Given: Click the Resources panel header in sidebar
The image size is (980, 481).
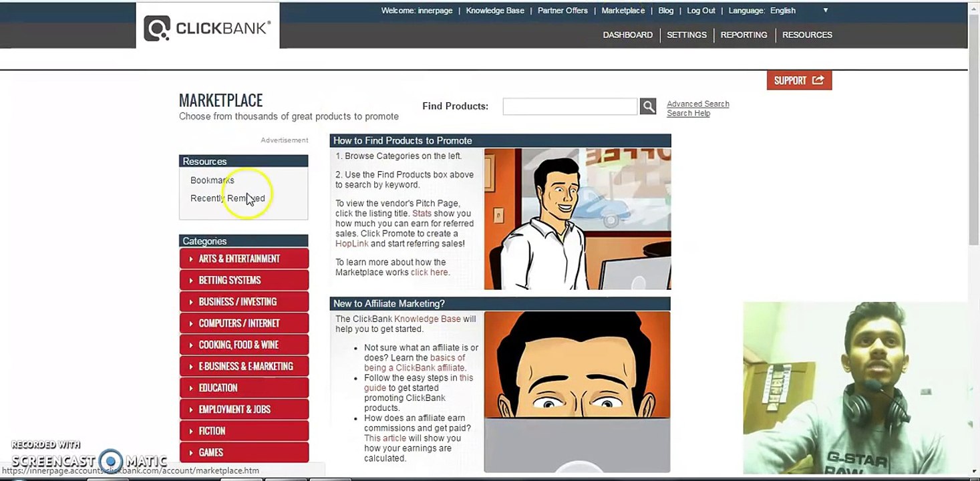Looking at the screenshot, I should (243, 162).
